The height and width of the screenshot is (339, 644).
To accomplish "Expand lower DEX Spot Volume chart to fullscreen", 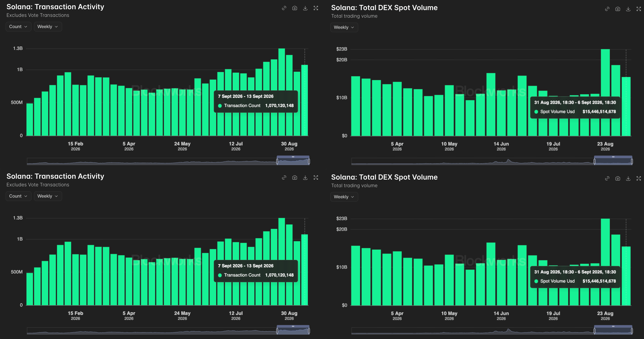I will pos(639,178).
